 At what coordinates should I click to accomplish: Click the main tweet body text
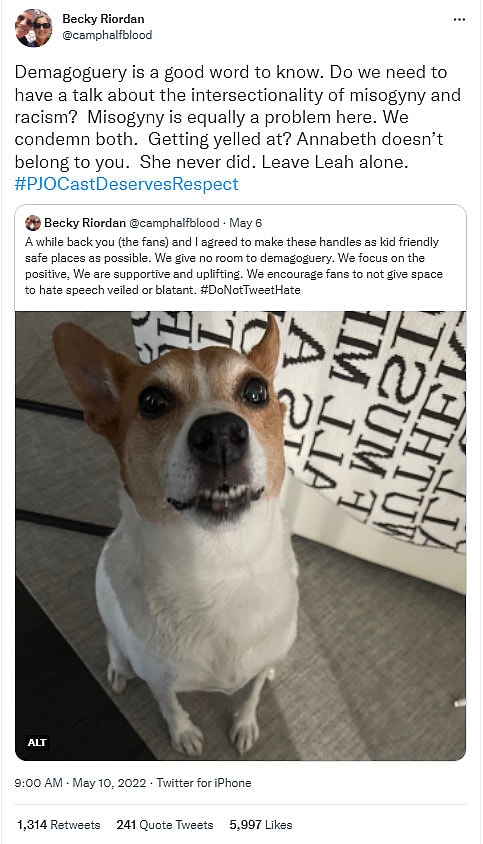point(237,117)
